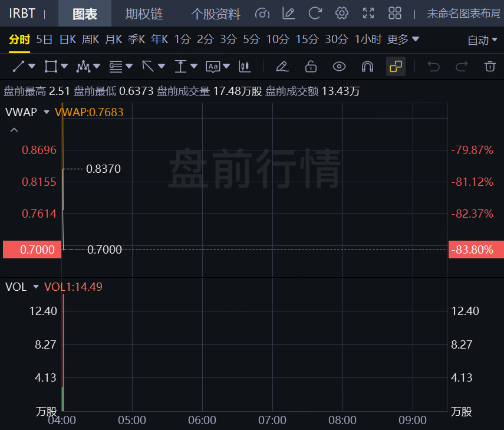Switch to 月K chart
The height and width of the screenshot is (430, 504).
pos(113,40)
